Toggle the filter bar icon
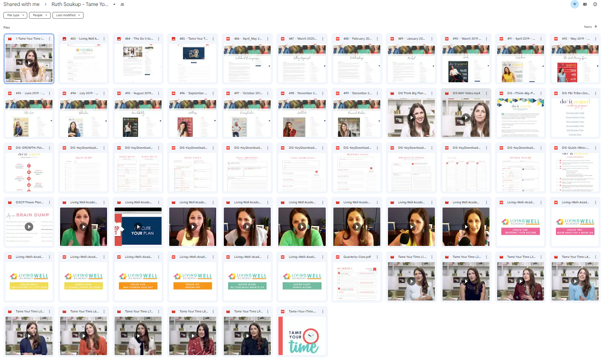602x364 pixels. [574, 4]
